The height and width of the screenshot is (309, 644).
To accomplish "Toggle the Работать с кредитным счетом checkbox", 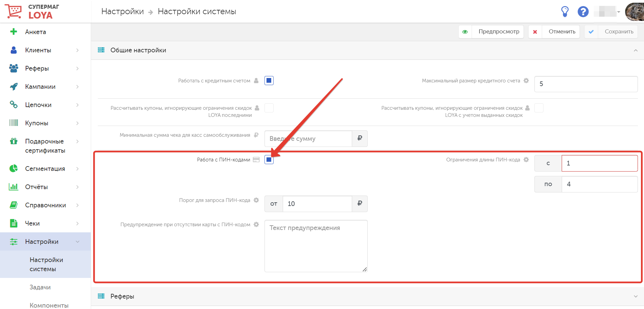I will (x=269, y=81).
